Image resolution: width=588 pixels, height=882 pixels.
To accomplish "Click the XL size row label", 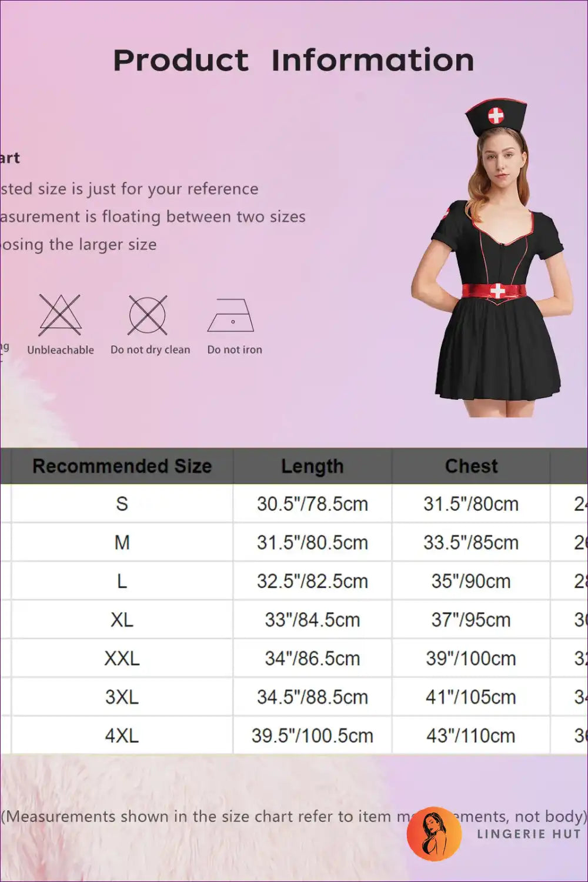I will (x=122, y=620).
